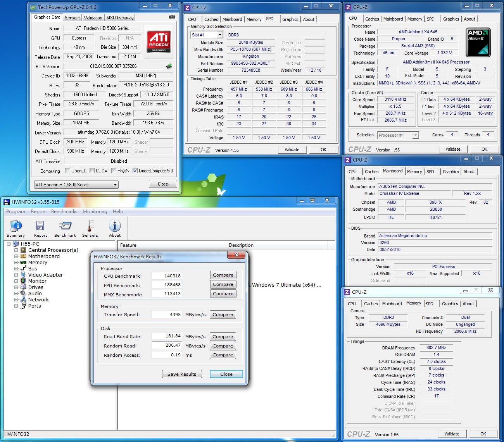
Task: Click the Video Adapter tree icon
Action: (23, 275)
